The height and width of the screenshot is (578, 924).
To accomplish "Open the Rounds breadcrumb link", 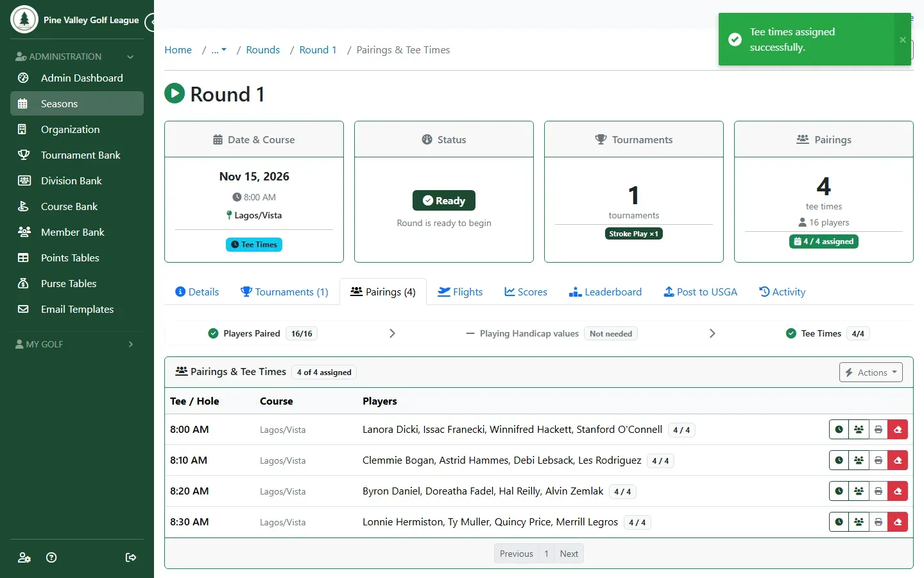I will (x=263, y=50).
